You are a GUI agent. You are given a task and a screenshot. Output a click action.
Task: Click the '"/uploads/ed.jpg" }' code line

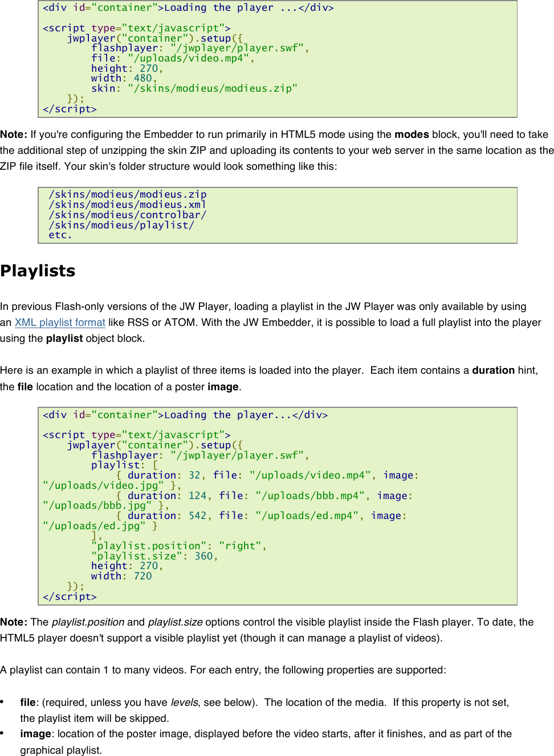coord(100,526)
